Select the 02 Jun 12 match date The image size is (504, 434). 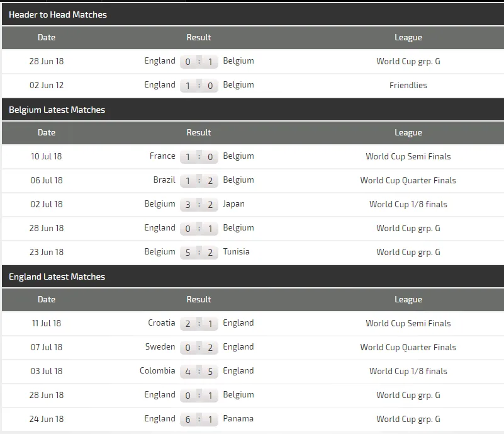(x=47, y=85)
